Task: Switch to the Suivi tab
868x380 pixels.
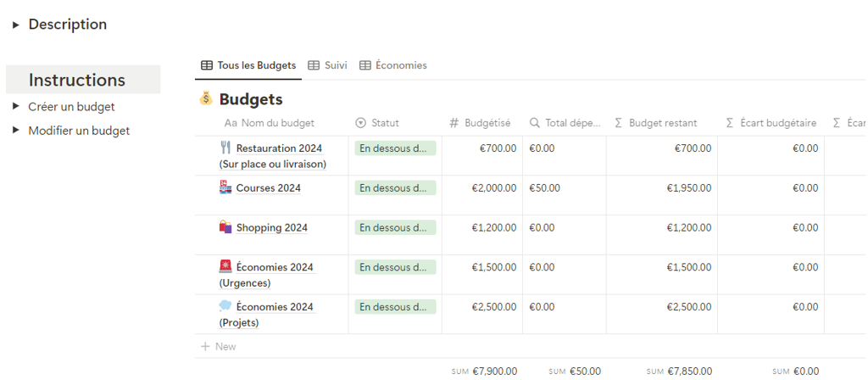Action: pyautogui.click(x=327, y=65)
